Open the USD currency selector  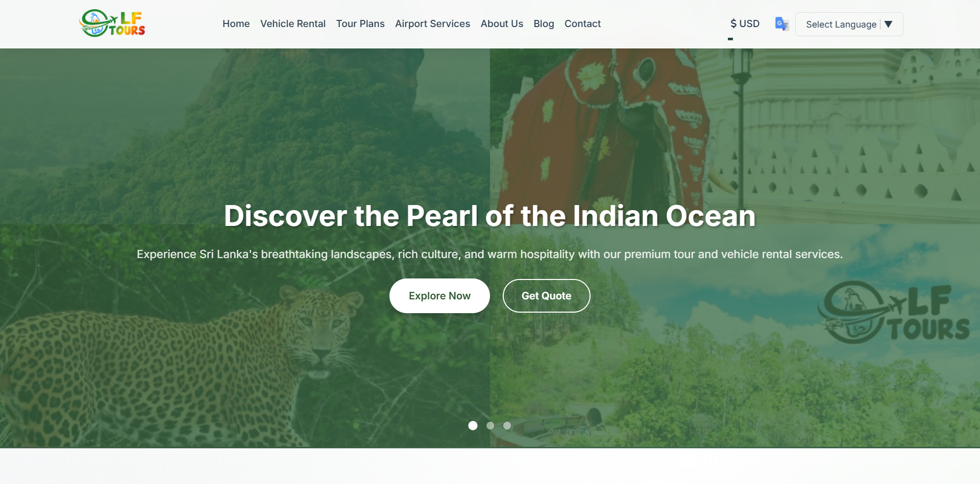(x=745, y=24)
